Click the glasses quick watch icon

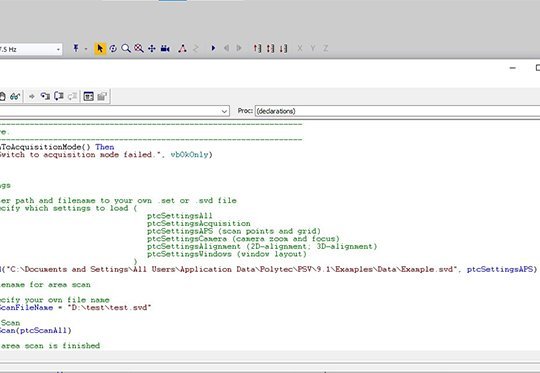point(15,96)
